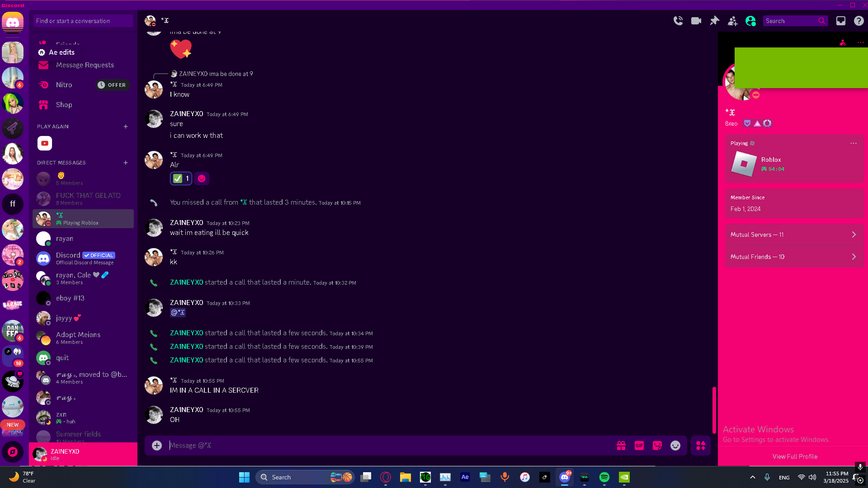868x488 pixels.
Task: Start a voice call with the user
Action: 678,21
